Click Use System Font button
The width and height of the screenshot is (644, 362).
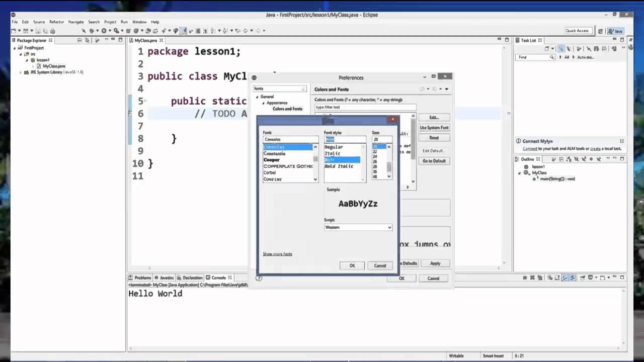[x=434, y=128]
